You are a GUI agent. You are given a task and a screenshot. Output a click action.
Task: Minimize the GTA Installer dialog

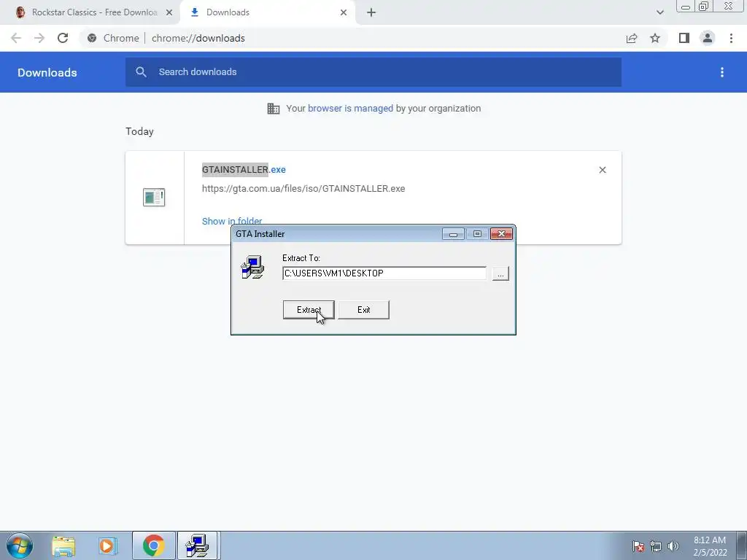coord(453,234)
